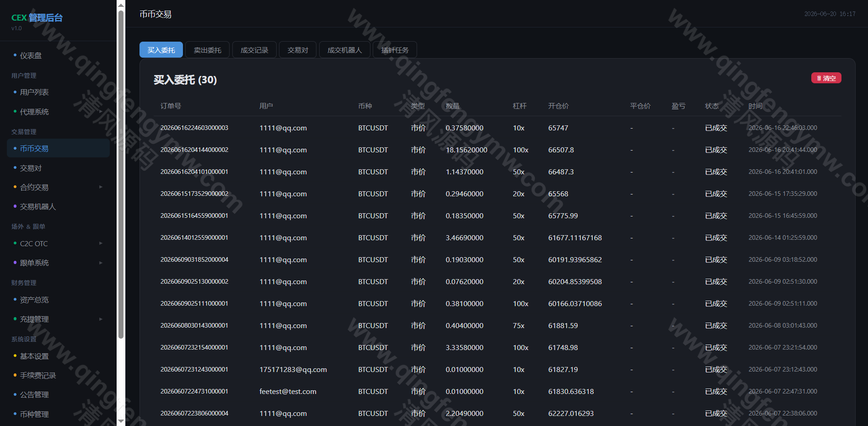Switch to the 插针任务 tab
Screen dimensions: 868x426
(395, 50)
